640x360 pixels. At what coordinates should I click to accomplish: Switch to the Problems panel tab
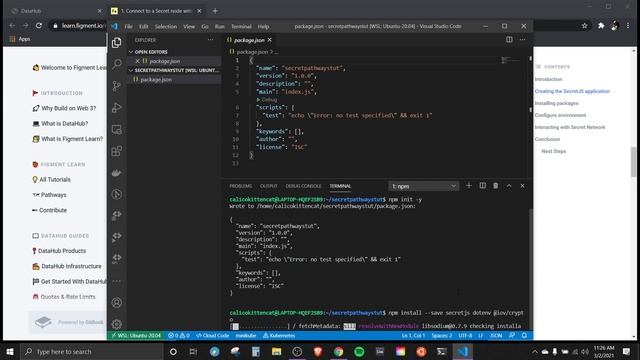point(240,186)
